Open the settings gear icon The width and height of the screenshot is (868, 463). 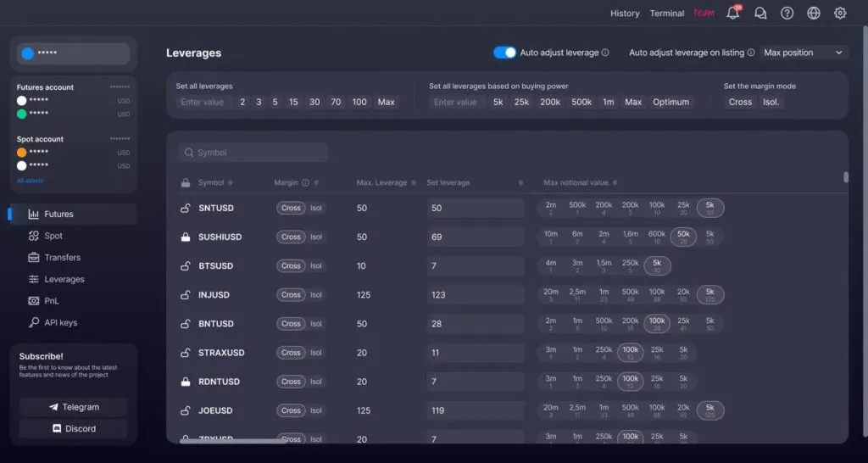(x=840, y=13)
